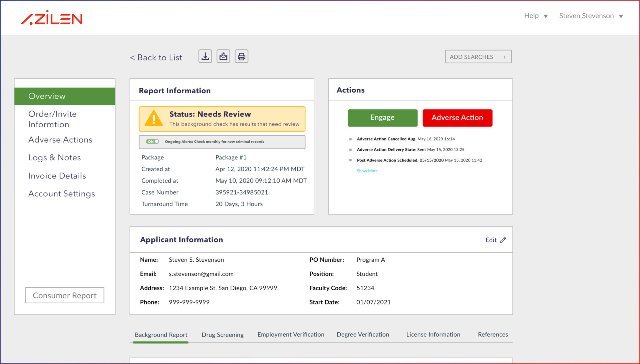This screenshot has height=364, width=640.
Task: Go to Adverse Actions in sidebar
Action: point(60,140)
